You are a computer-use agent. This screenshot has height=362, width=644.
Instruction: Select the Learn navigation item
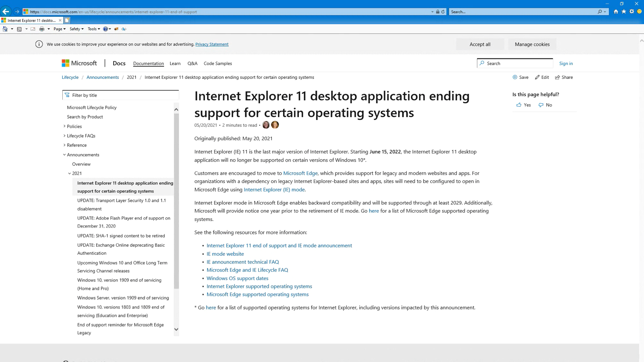tap(175, 64)
